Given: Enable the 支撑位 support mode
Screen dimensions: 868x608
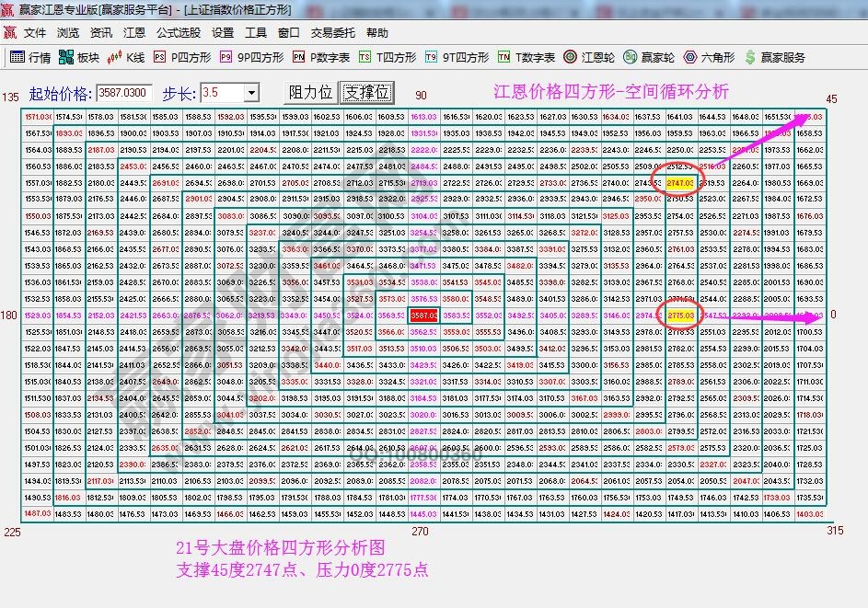Looking at the screenshot, I should [366, 92].
